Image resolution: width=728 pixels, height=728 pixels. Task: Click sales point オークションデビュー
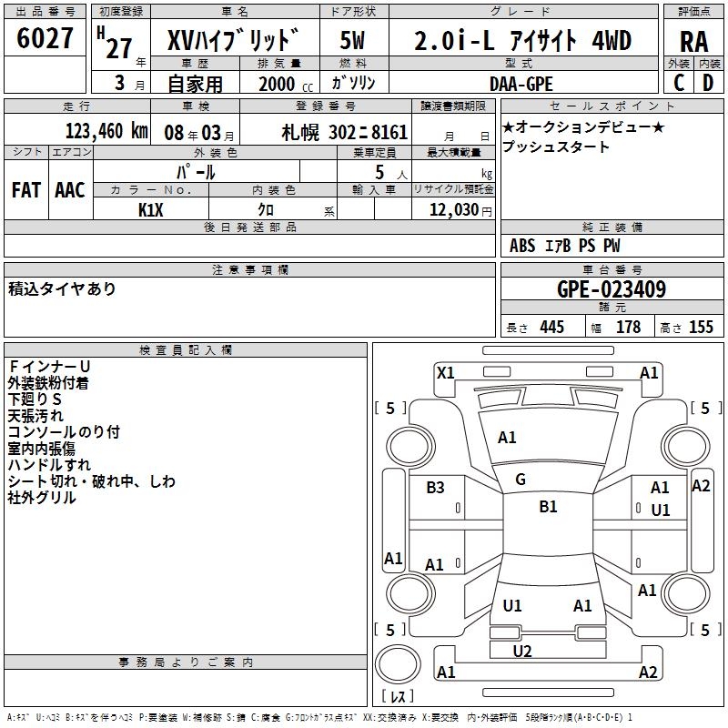point(583,126)
